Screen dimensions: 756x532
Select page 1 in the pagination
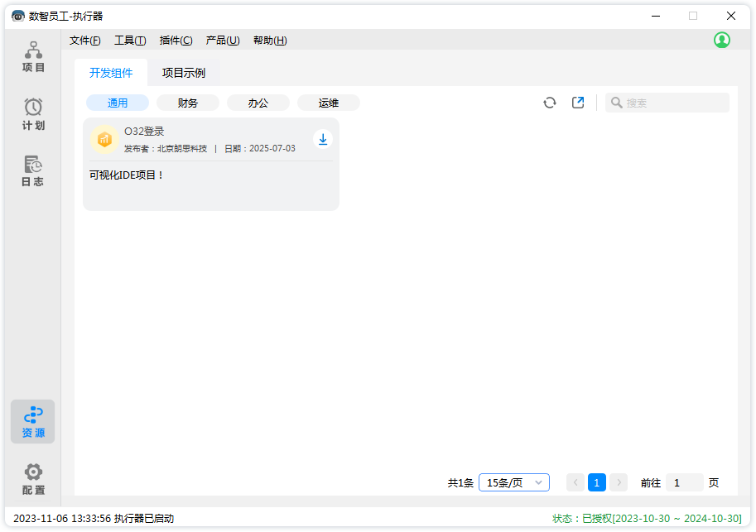pos(597,482)
